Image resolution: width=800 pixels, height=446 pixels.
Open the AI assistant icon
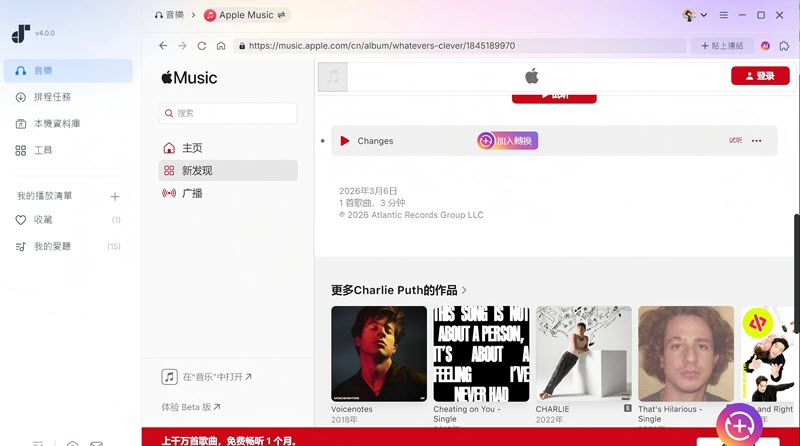765,45
